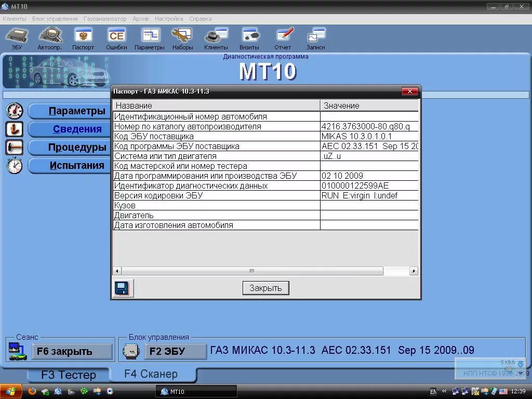Select the 'Дата программирования или производства ЭБУ' row

coord(265,176)
